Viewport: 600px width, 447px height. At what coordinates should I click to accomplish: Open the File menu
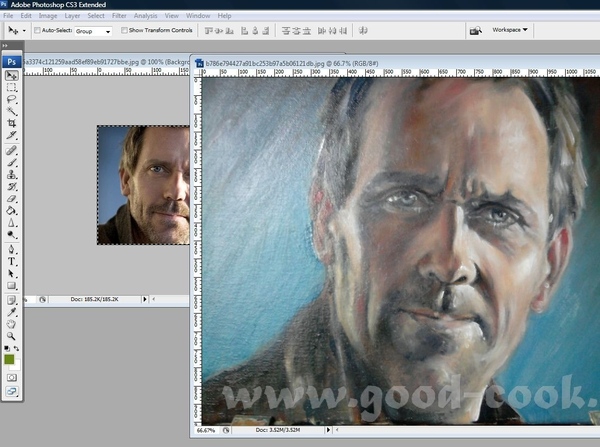coord(8,16)
